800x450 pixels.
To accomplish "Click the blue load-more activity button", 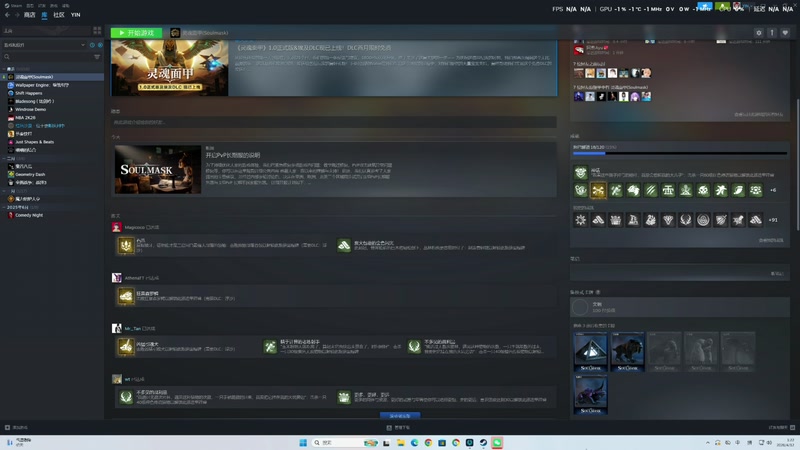I will point(400,416).
